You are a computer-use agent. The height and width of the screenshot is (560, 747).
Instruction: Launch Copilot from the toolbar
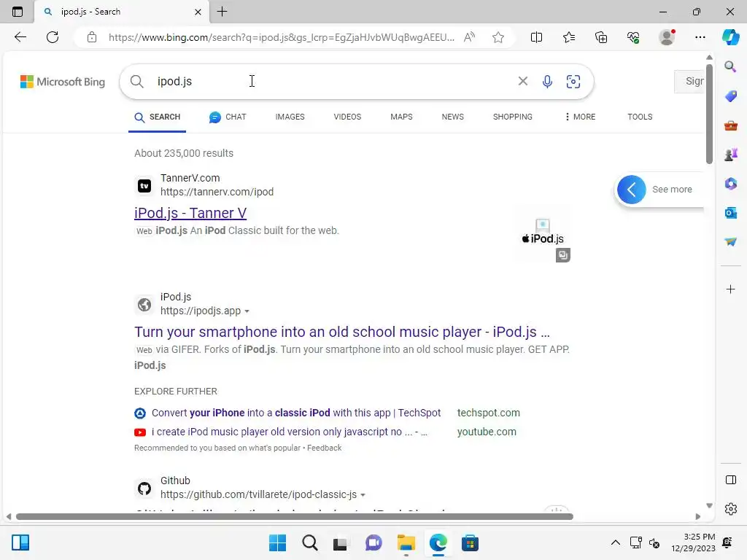(x=730, y=37)
